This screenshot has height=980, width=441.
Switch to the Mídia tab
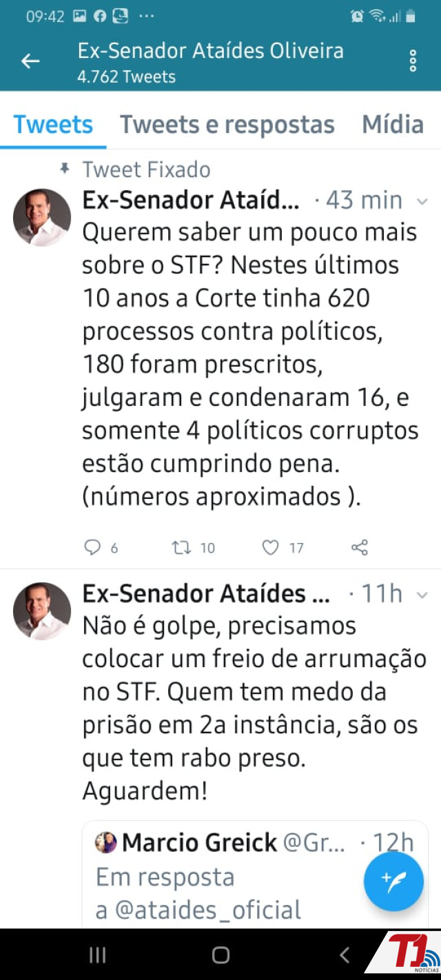pyautogui.click(x=393, y=125)
